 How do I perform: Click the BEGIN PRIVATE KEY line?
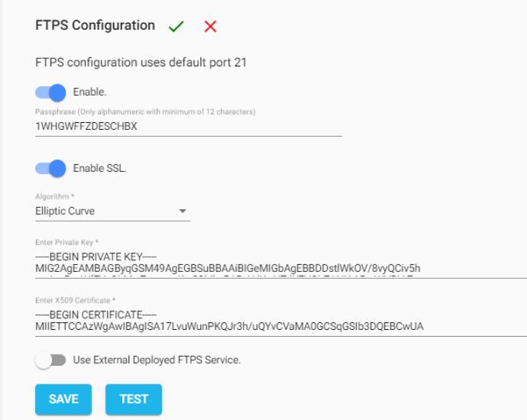click(95, 257)
